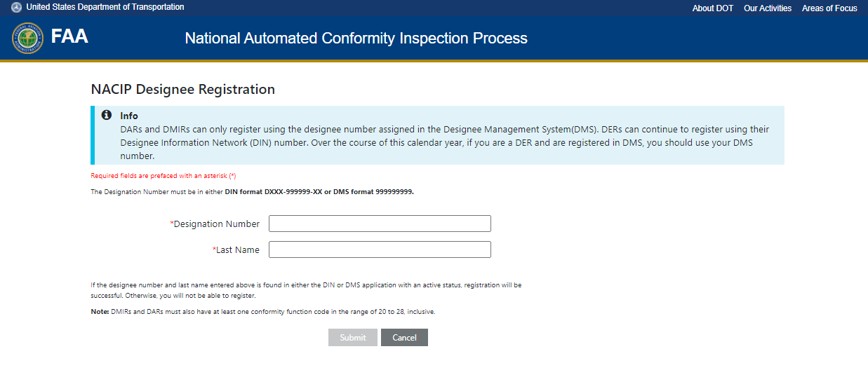Focus the Designation Number input field
Screen dimensions: 868x370
[380, 224]
